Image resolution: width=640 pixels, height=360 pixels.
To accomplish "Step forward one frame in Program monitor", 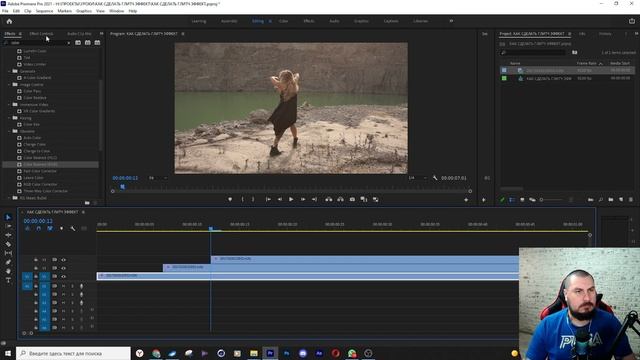I will pos(303,200).
